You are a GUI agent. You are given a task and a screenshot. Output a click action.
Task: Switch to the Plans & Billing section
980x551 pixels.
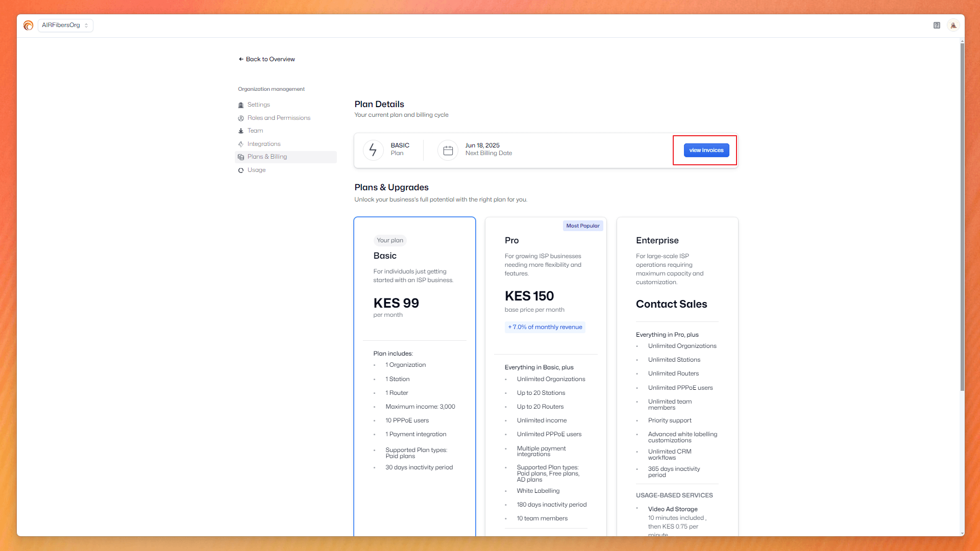[x=267, y=157]
